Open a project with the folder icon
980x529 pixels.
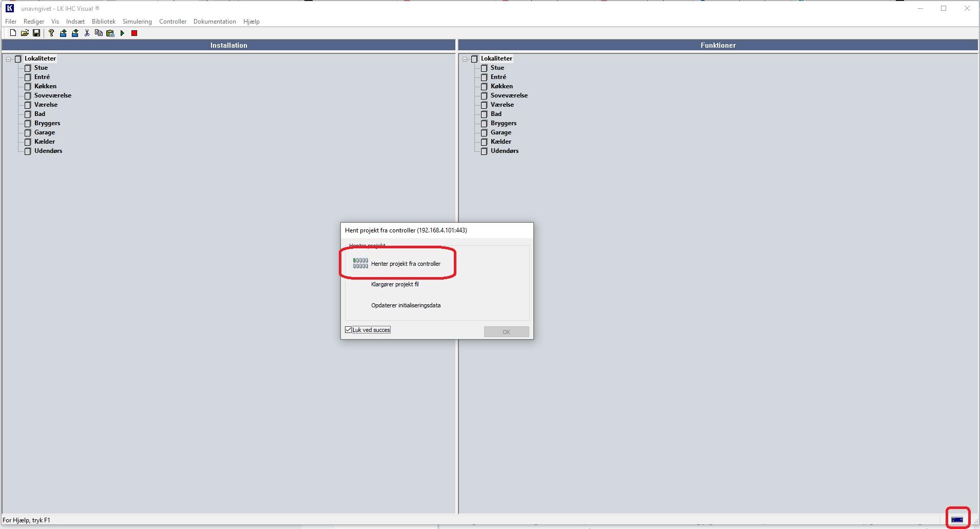(25, 33)
